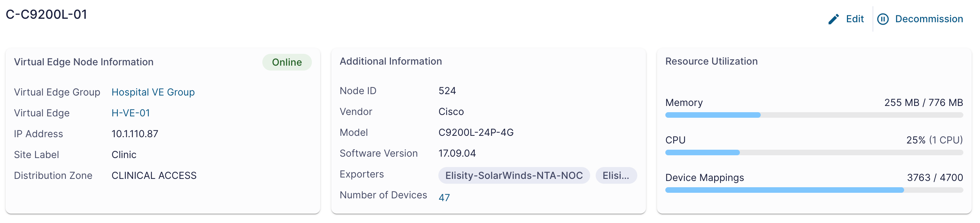Expand the truncated Elisi... exporter chip
This screenshot has height=223, width=980.
616,175
